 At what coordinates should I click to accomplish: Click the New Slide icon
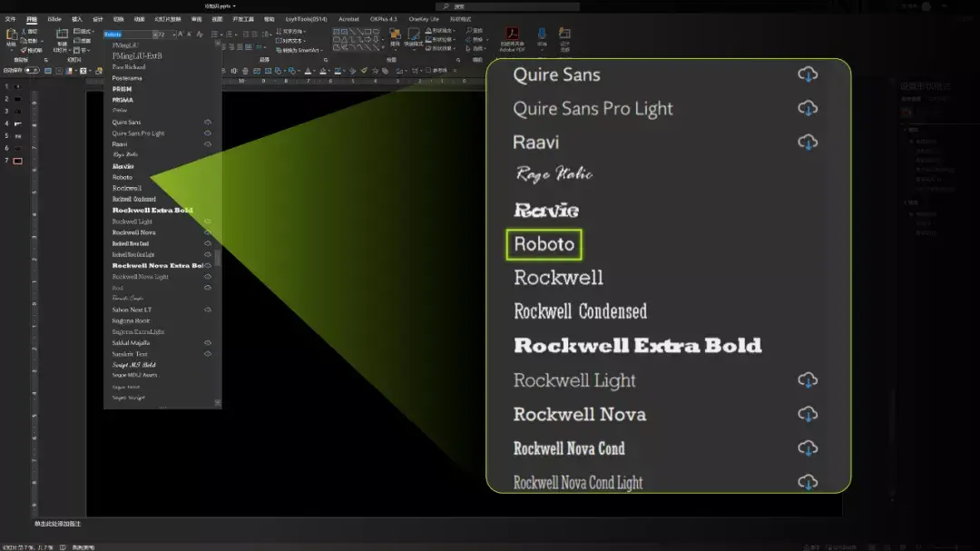coord(62,35)
